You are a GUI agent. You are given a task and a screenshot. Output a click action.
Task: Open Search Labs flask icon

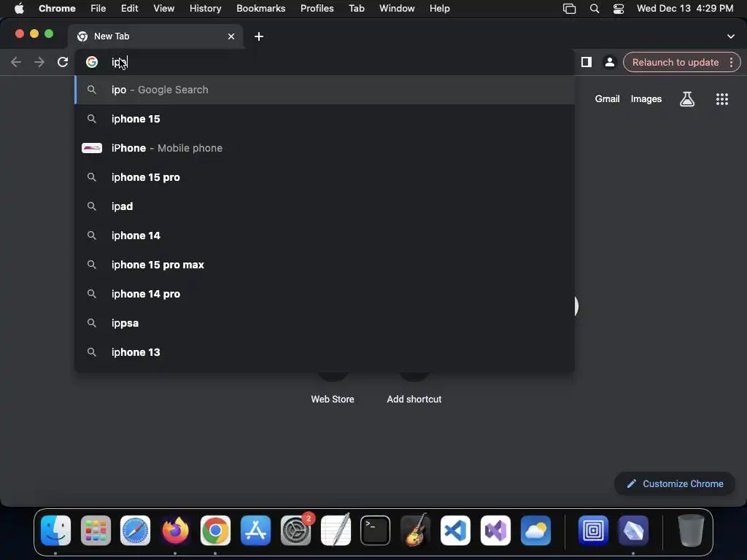coord(686,99)
